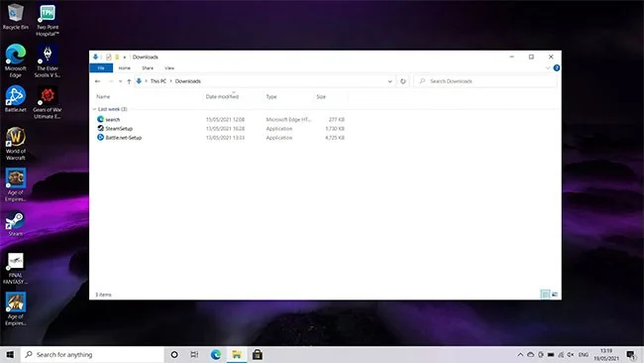The width and height of the screenshot is (644, 363).
Task: Select the Battle.net-Setup file
Action: click(221, 138)
